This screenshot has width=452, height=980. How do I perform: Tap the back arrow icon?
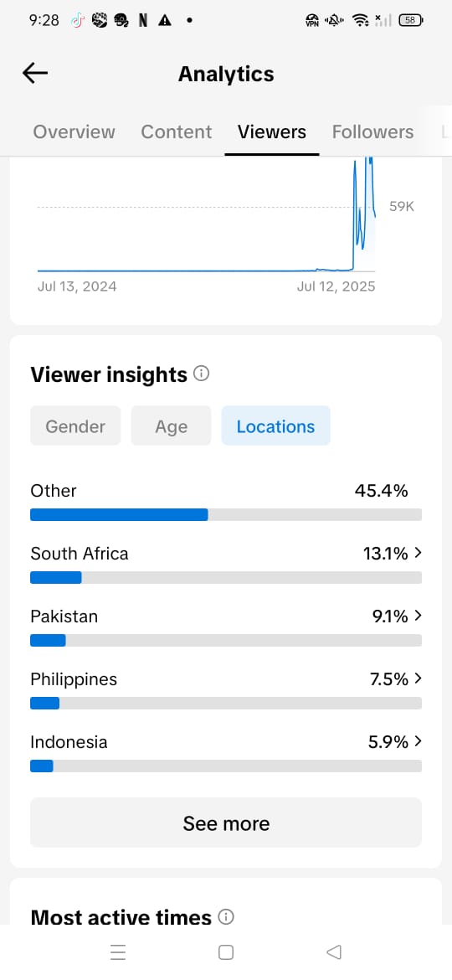pyautogui.click(x=35, y=74)
